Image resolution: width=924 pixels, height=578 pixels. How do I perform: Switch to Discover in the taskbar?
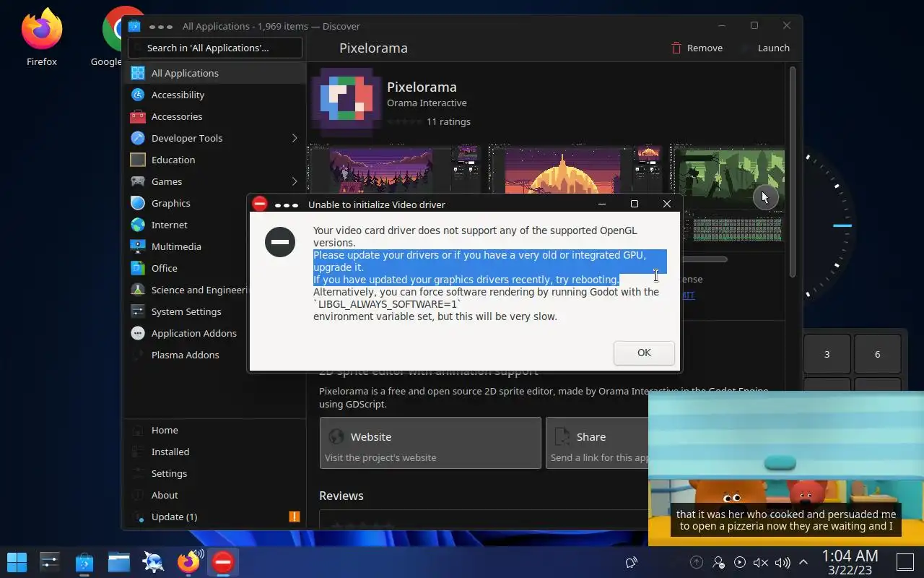(84, 562)
